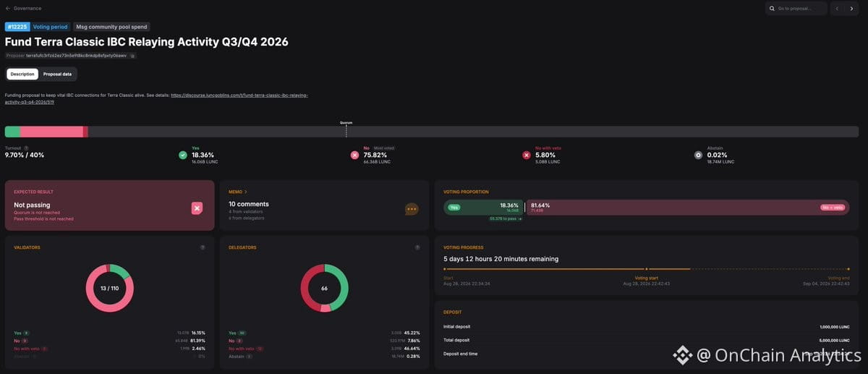Screen dimensions: 868x374
Task: Click the green Yes pill in Voting proportion
Action: click(454, 207)
